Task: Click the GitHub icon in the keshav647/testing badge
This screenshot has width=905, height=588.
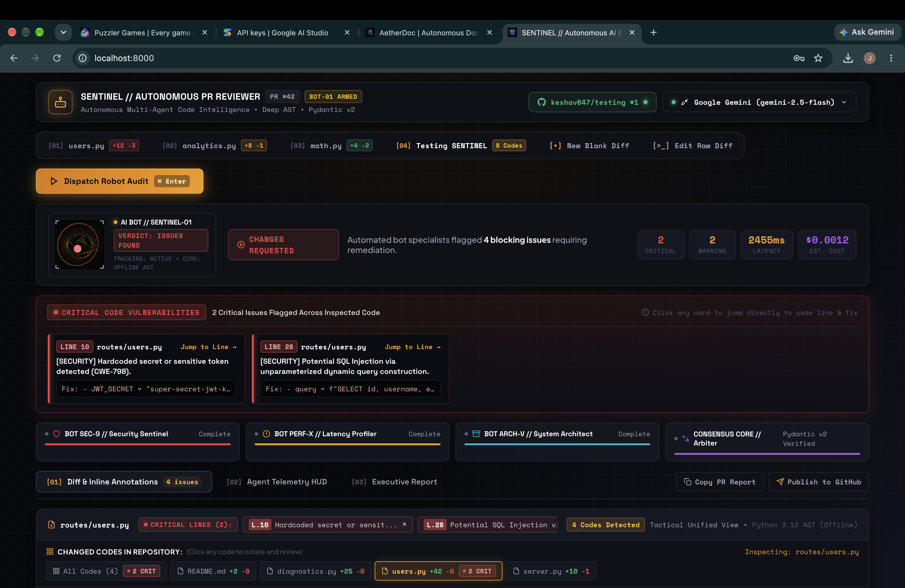Action: pos(541,102)
